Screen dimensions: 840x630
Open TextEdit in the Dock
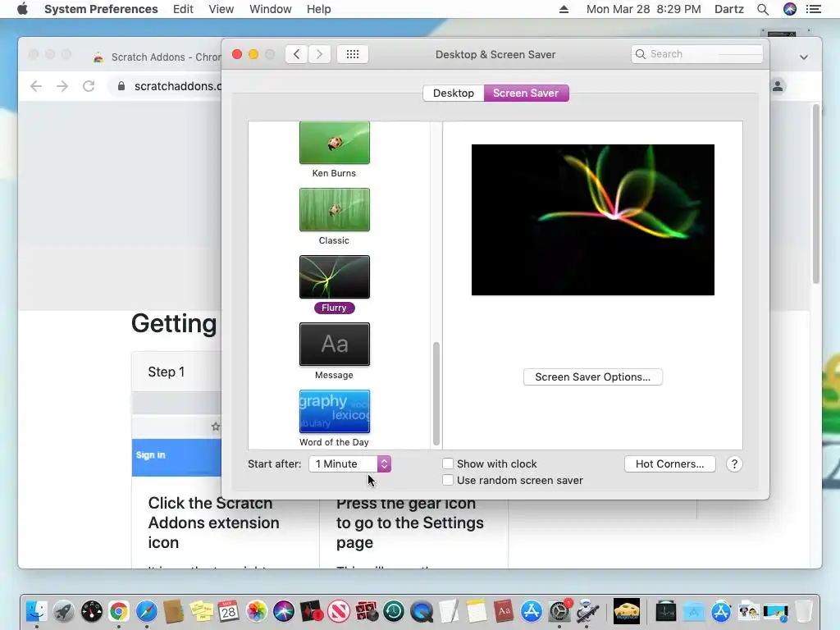(x=449, y=610)
